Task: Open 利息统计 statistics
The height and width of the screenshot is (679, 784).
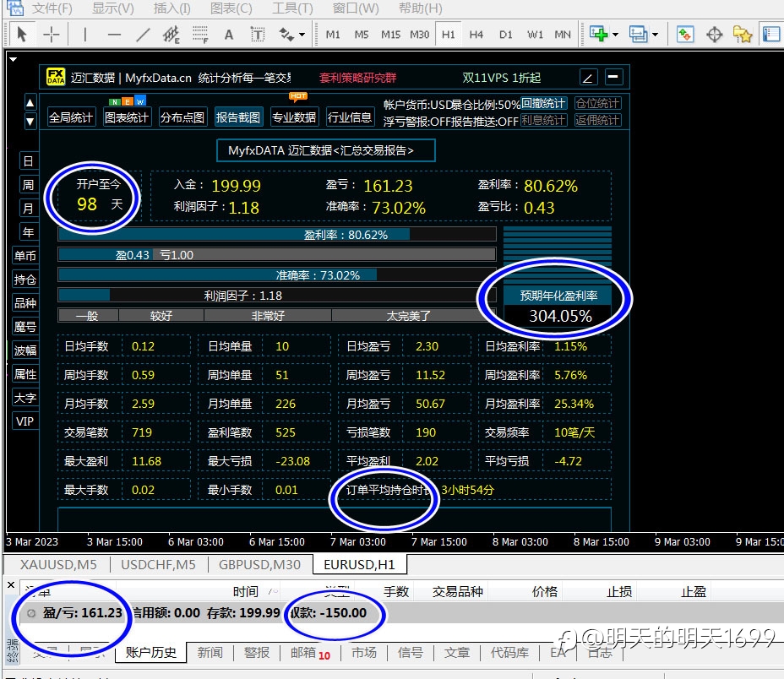Action: click(543, 120)
